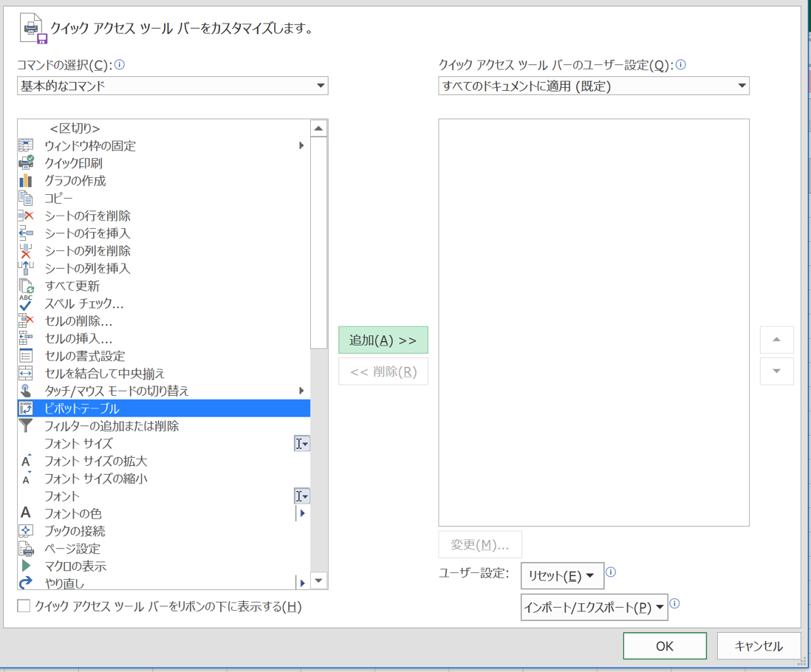Screen dimensions: 811x672
Task: Click the キャンセル button
Action: click(759, 646)
